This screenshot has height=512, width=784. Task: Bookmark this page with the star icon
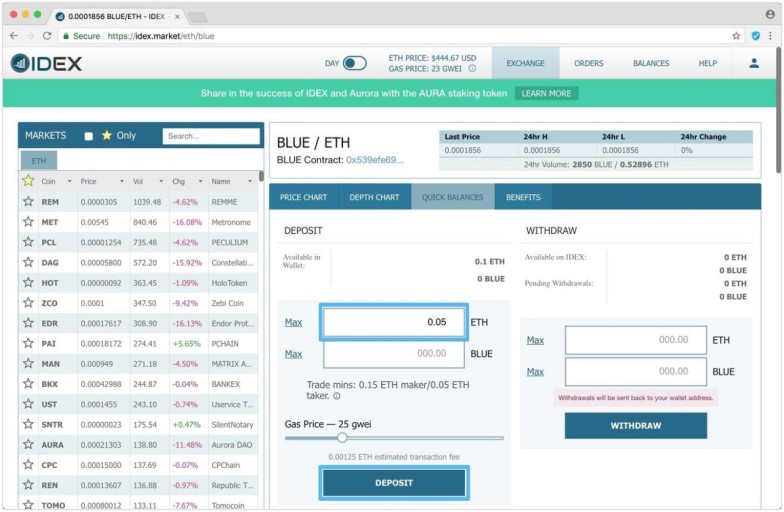click(736, 36)
